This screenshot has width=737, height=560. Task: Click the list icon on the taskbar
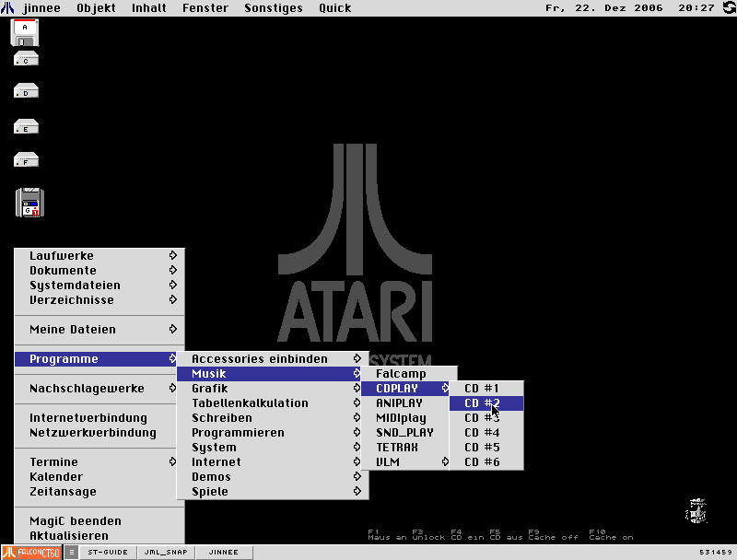[x=72, y=553]
